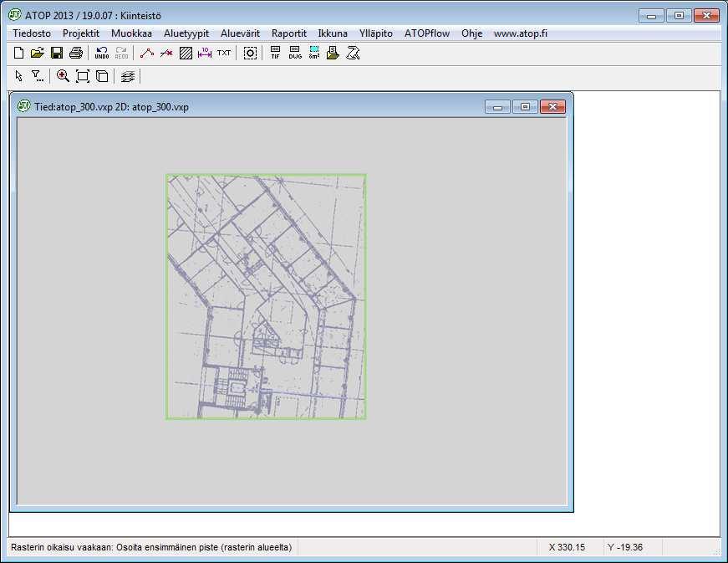Click the floor plan raster image
Viewport: 728px width, 563px height.
(266, 297)
